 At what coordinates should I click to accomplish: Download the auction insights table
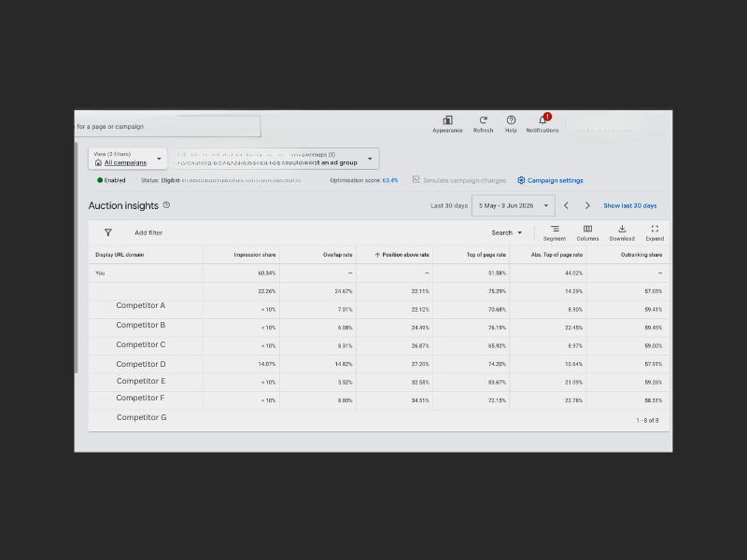[622, 232]
